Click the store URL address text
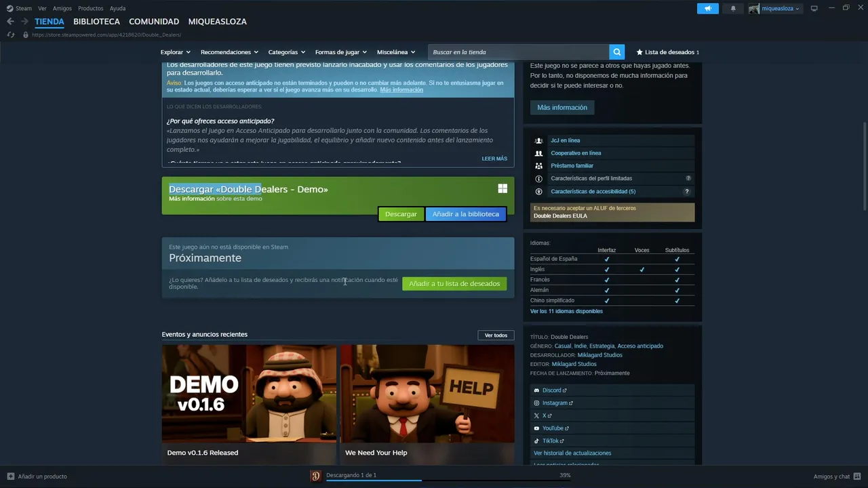 coord(106,35)
